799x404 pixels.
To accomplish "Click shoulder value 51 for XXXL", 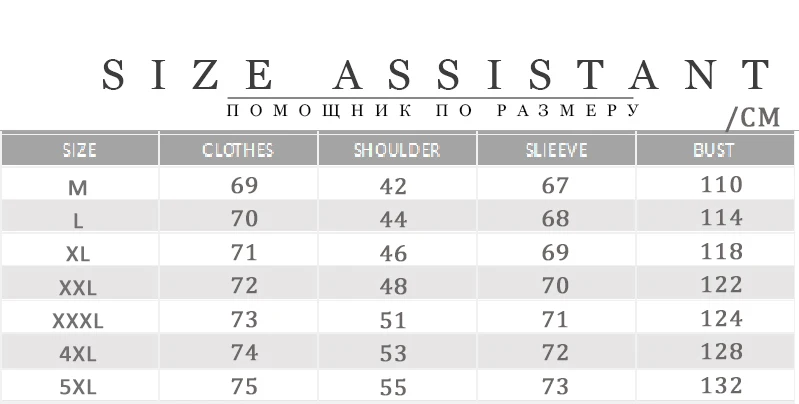I will [x=393, y=320].
